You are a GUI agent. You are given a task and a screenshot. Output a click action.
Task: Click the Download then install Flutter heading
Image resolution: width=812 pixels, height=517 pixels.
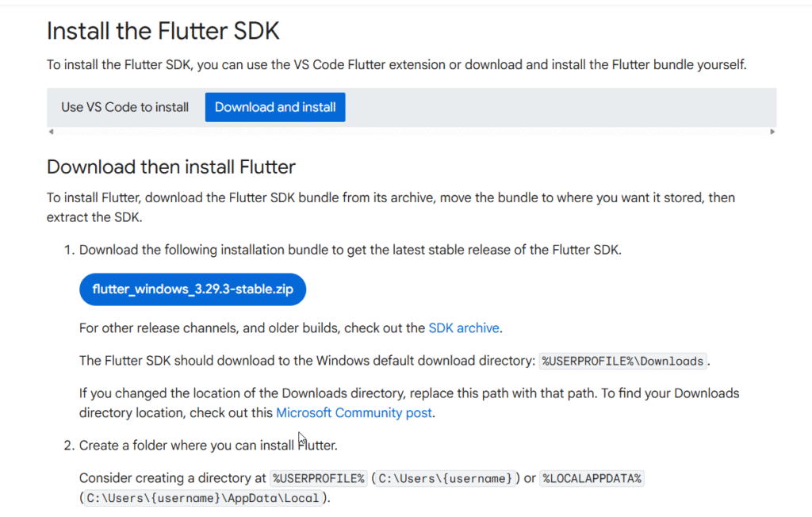click(x=171, y=167)
